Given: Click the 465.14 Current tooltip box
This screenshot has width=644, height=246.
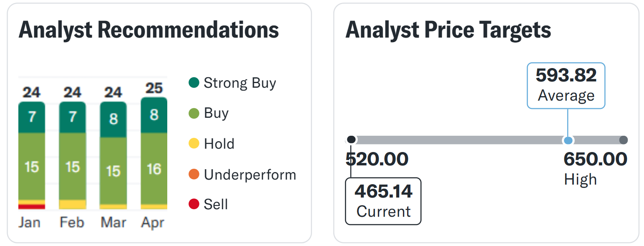Looking at the screenshot, I should (383, 201).
